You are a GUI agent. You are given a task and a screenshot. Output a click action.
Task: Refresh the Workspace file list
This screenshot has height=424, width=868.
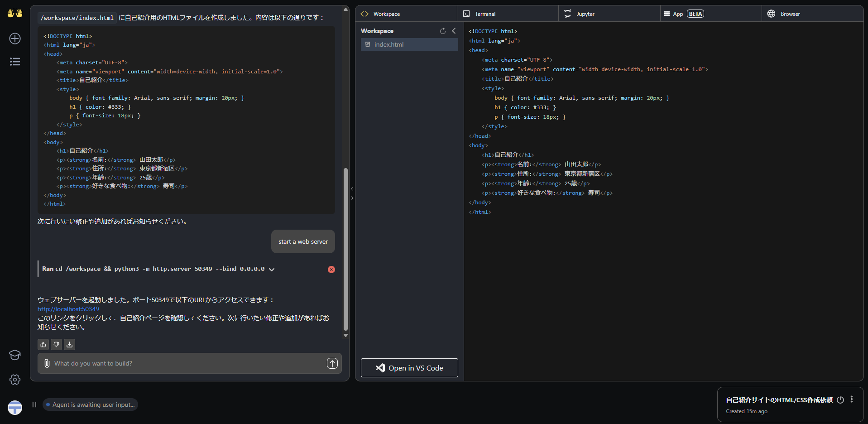coord(442,31)
